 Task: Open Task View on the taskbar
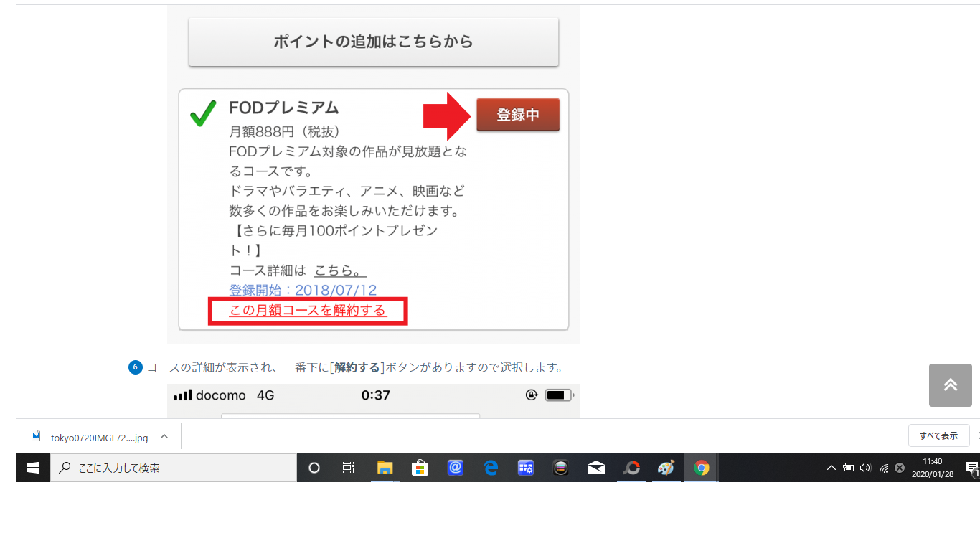tap(349, 468)
